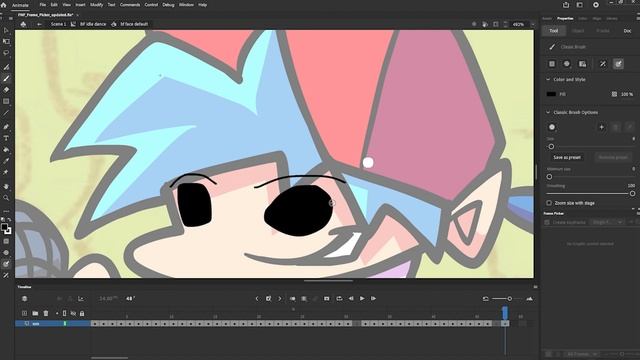
Task: Select the Eyedropper tool
Action: (x=6, y=161)
